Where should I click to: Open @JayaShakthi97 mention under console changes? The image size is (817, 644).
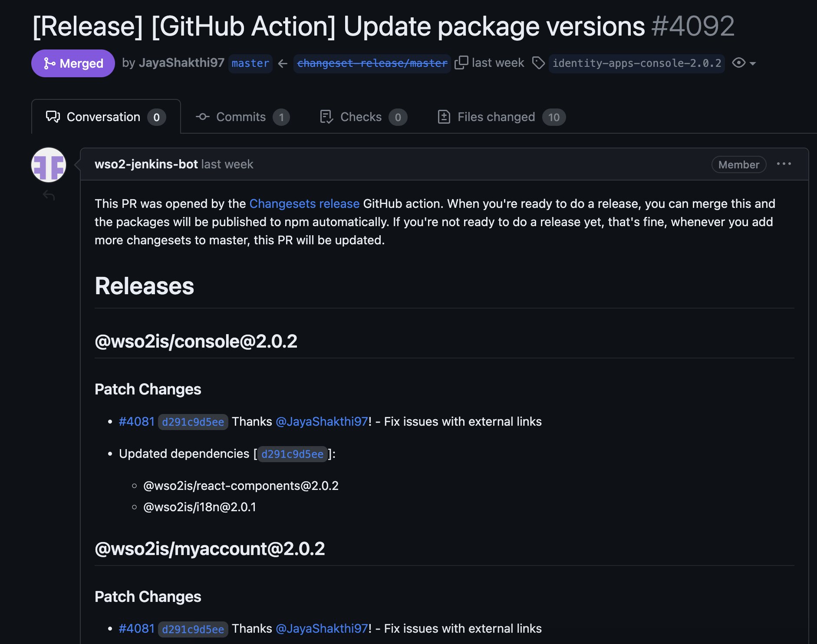[322, 421]
